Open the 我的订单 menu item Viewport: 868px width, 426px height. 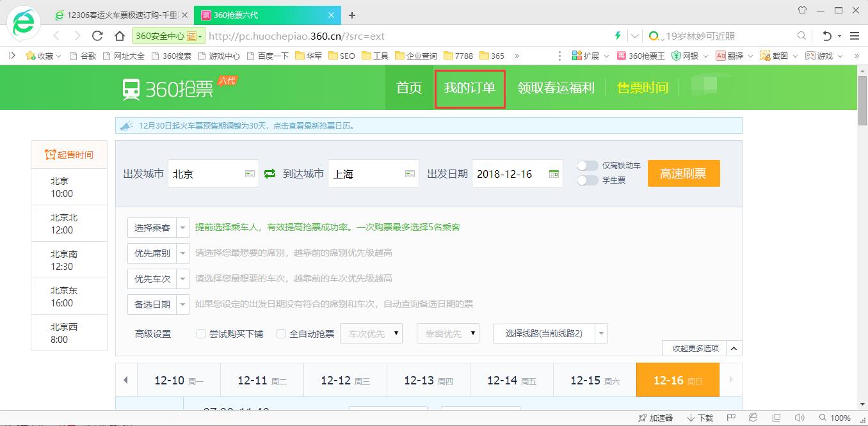coord(469,88)
